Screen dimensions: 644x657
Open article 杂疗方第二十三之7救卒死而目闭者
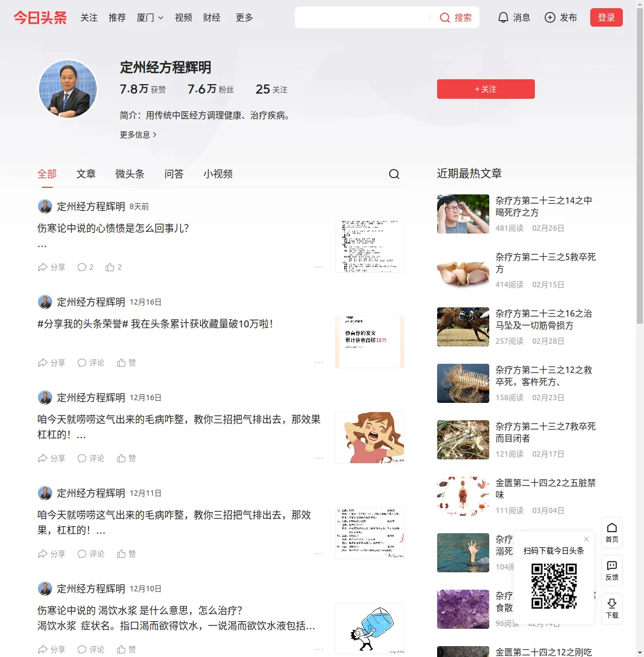click(546, 432)
